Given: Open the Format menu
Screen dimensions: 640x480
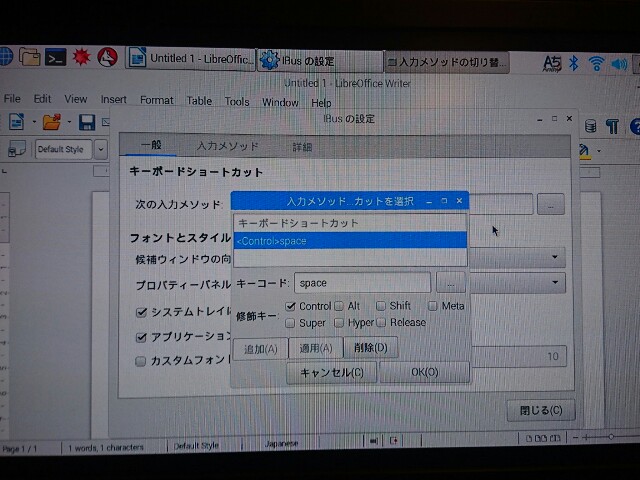Looking at the screenshot, I should point(157,100).
